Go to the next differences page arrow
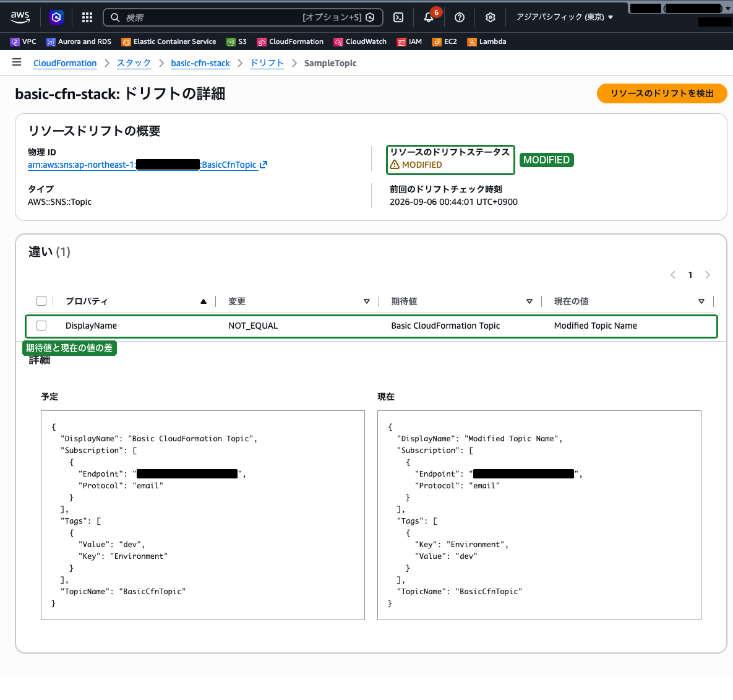The image size is (733, 700). coord(708,275)
